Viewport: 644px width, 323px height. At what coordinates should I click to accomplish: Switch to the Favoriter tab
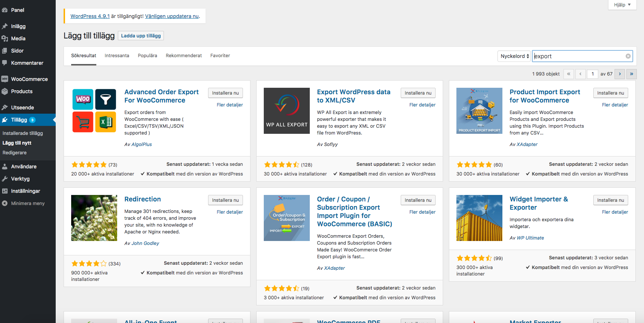coord(220,56)
